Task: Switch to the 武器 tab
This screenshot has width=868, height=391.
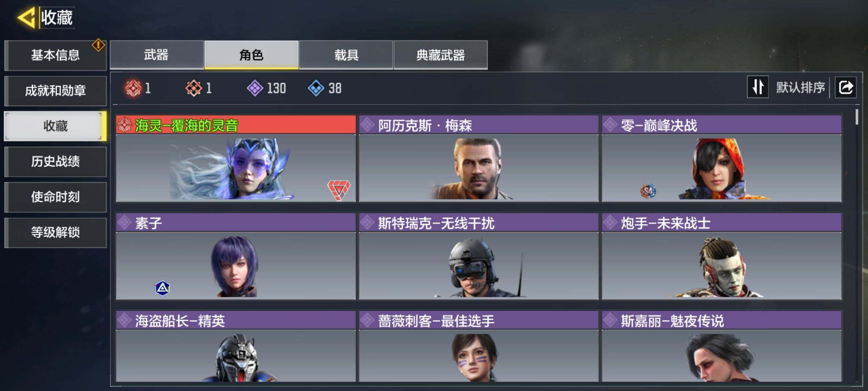Action: click(x=157, y=55)
